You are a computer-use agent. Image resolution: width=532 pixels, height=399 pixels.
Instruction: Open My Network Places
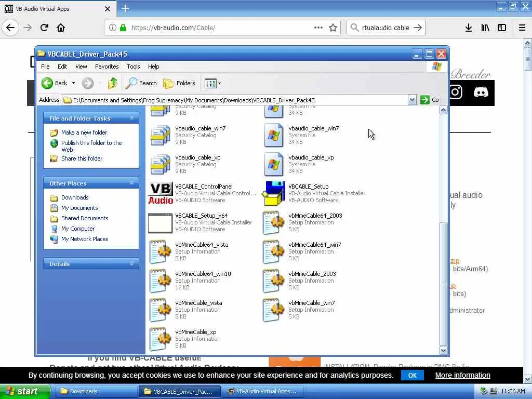[85, 239]
